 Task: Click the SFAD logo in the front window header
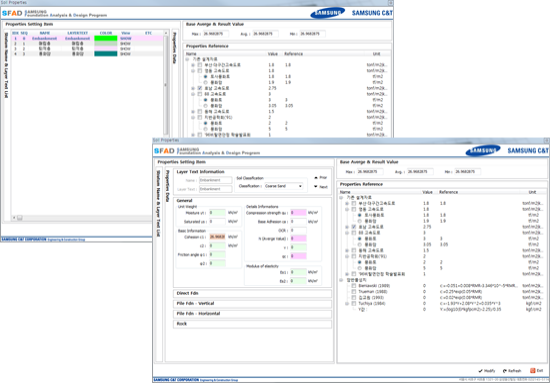(x=164, y=151)
